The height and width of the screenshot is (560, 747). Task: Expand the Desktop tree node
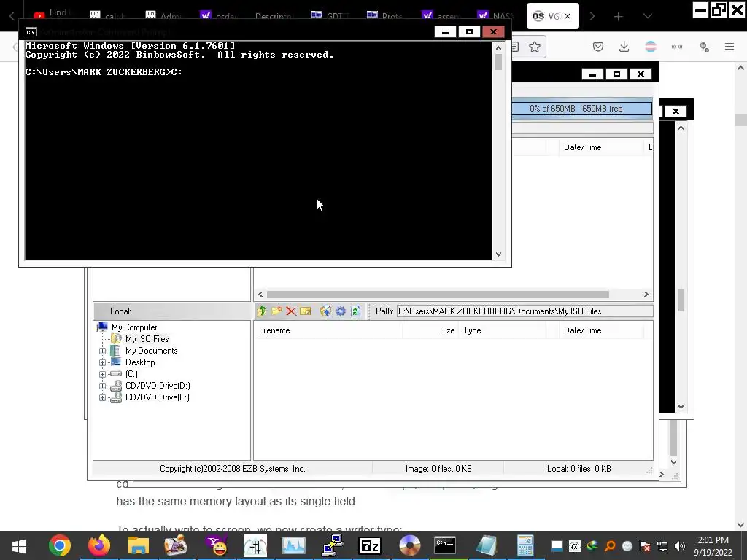click(x=102, y=362)
